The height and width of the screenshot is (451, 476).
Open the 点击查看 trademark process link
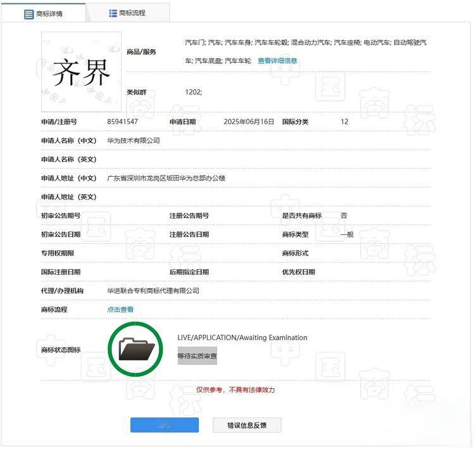[x=120, y=310]
